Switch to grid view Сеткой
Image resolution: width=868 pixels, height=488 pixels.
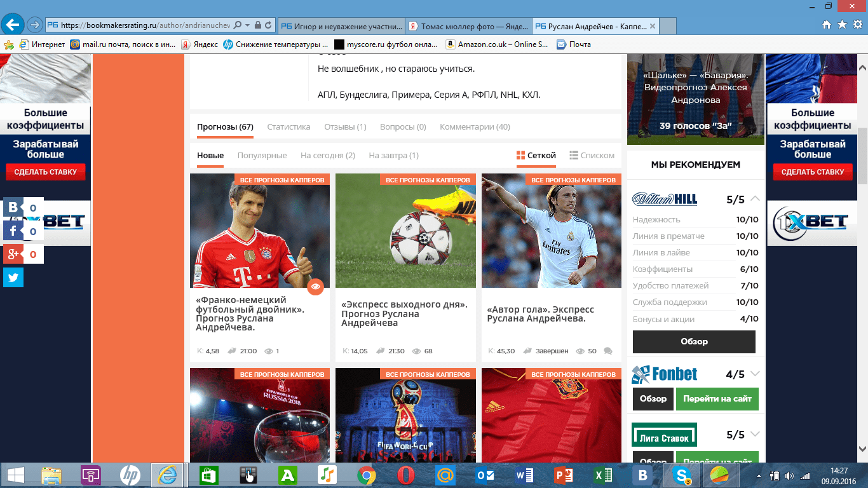[x=536, y=156]
